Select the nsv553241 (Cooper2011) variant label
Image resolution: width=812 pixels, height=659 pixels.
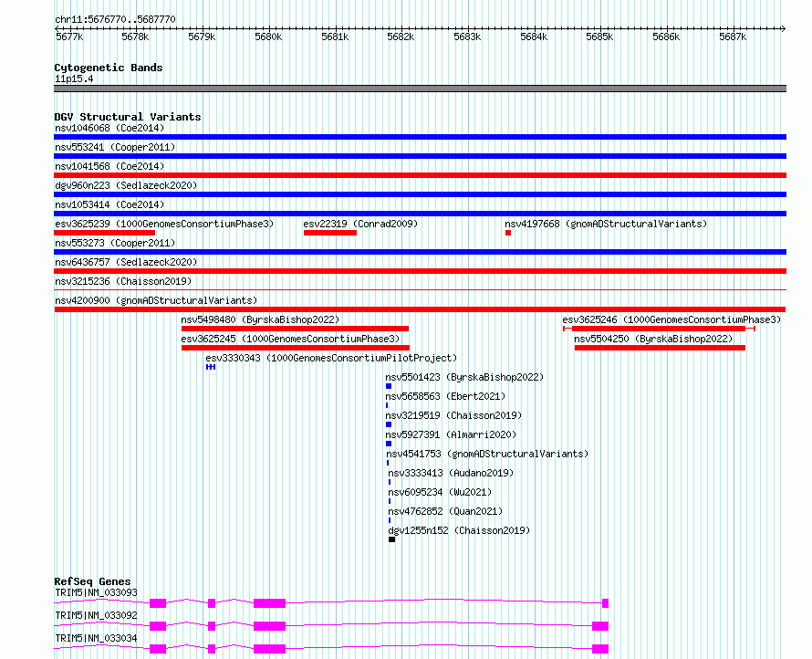tap(115, 147)
